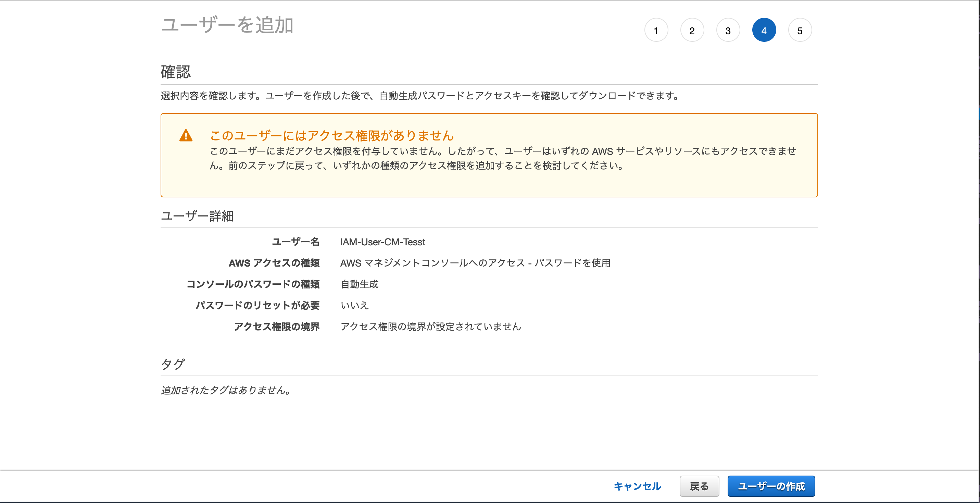Click the orange warning triangle icon
Image resolution: width=980 pixels, height=503 pixels.
[x=186, y=136]
